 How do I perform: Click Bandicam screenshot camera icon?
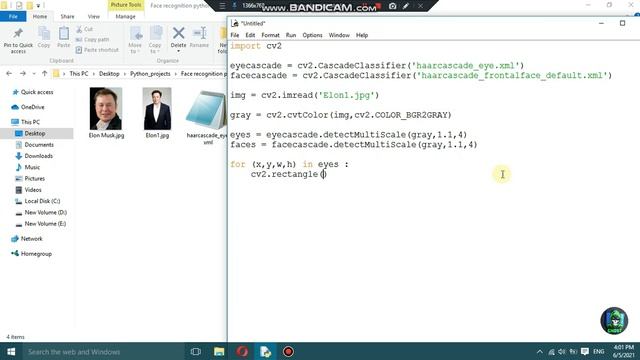[392, 6]
